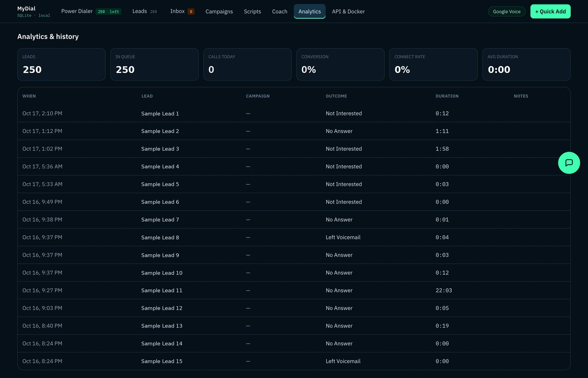Click Not Interested outcome for Sample Lead 1
The image size is (588, 378).
point(344,114)
